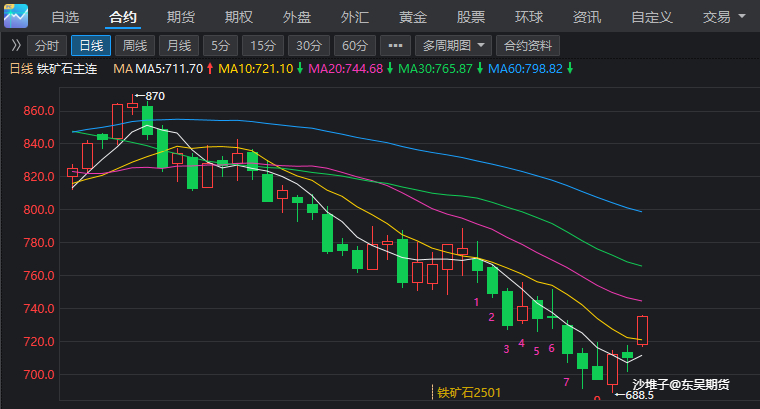
Task: Go to the 资讯 news tab
Action: coord(586,17)
